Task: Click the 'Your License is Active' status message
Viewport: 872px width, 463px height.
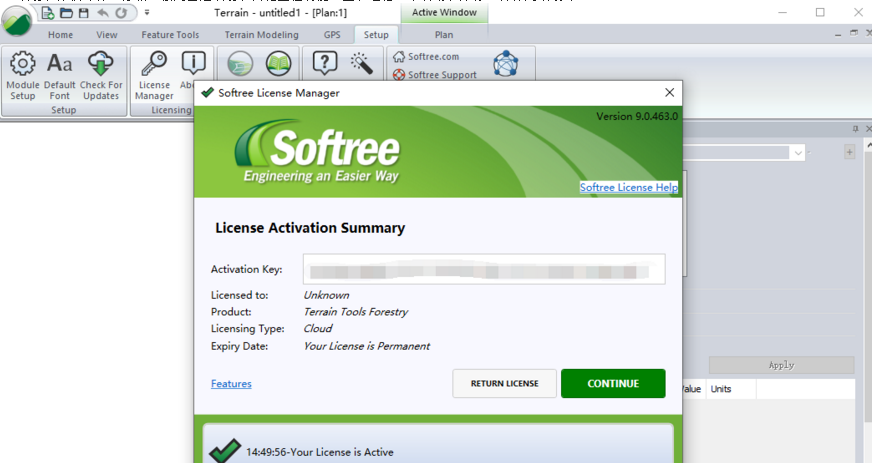Action: pos(320,452)
